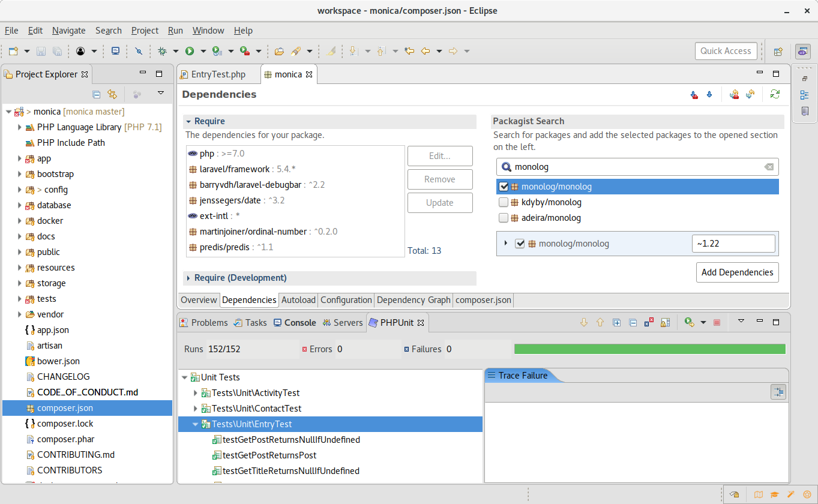Click the green Refresh icon in editor
The image size is (818, 504).
775,94
